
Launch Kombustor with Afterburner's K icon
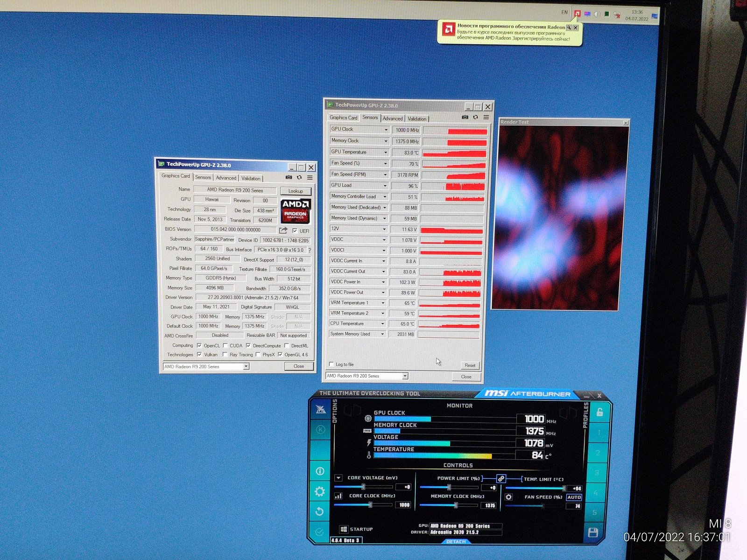point(320,430)
